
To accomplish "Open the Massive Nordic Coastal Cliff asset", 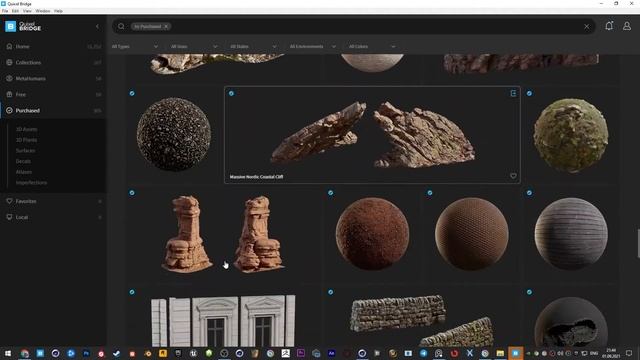I will tap(372, 135).
